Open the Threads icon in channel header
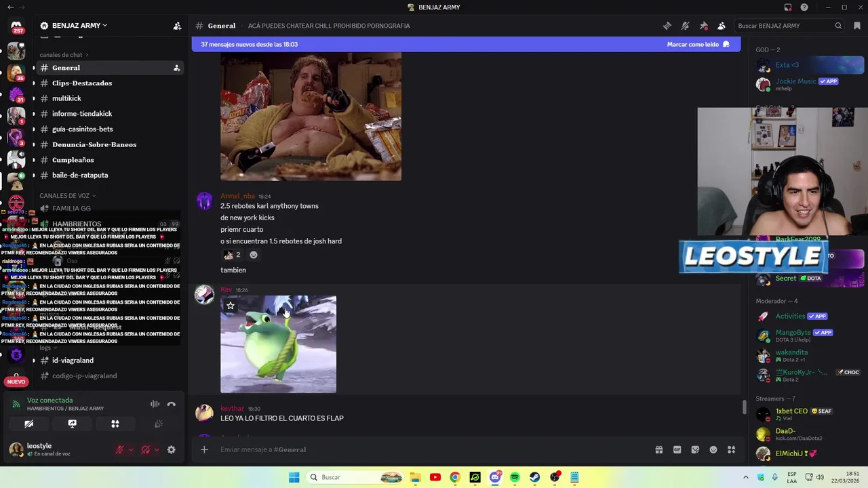The width and height of the screenshot is (868, 488). (667, 26)
